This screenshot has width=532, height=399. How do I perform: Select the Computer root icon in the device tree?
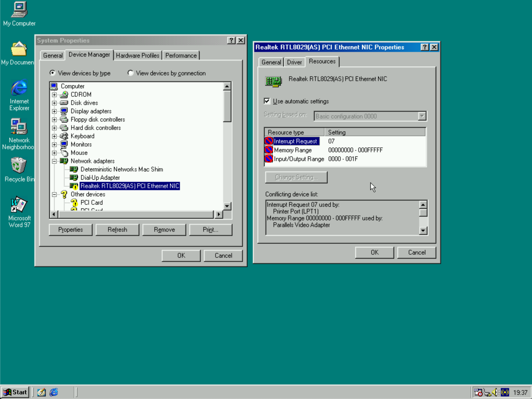54,86
